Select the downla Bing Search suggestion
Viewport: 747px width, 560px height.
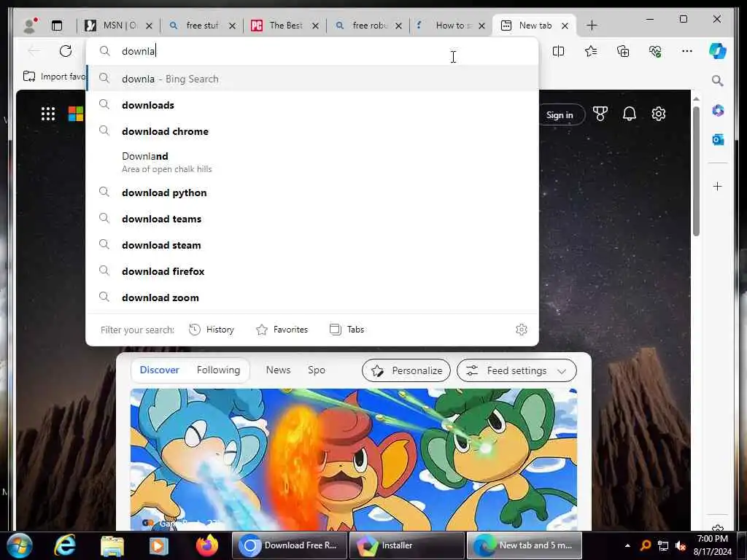(312, 79)
